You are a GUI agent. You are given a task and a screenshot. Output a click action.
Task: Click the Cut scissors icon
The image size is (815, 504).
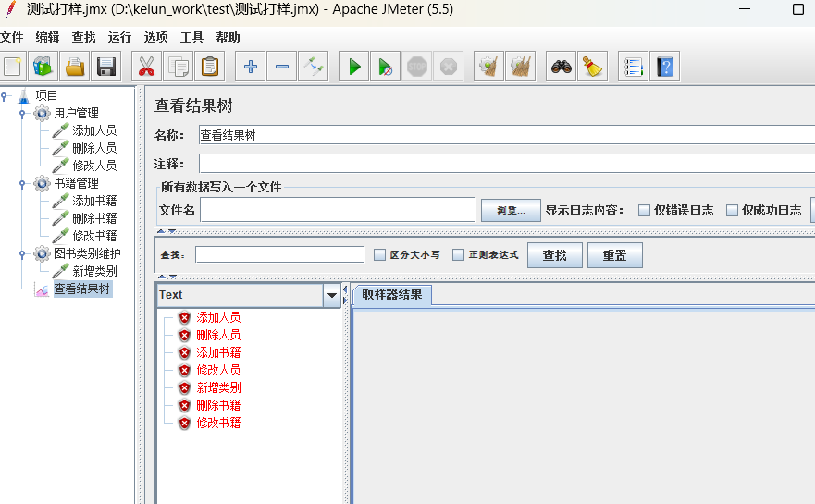(146, 67)
